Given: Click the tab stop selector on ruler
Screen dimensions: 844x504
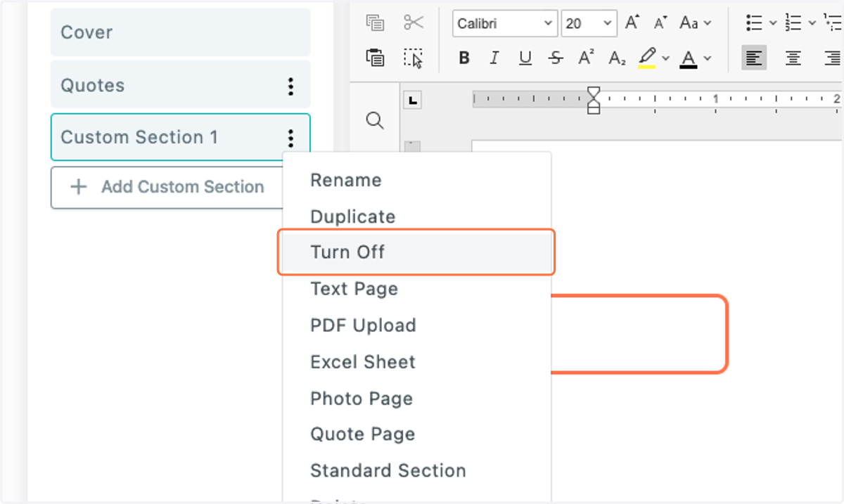Looking at the screenshot, I should coord(412,101).
